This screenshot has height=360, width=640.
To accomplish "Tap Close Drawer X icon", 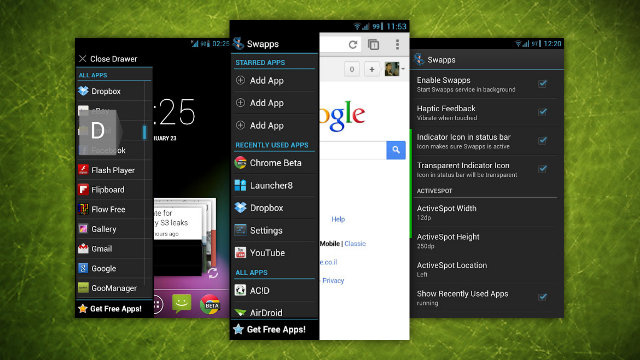I will [82, 59].
